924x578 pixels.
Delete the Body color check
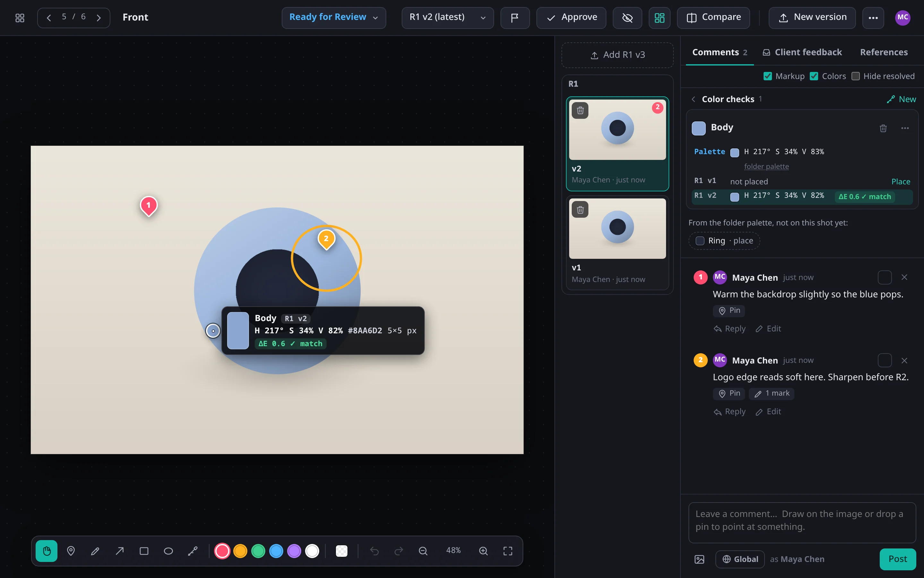coord(883,128)
